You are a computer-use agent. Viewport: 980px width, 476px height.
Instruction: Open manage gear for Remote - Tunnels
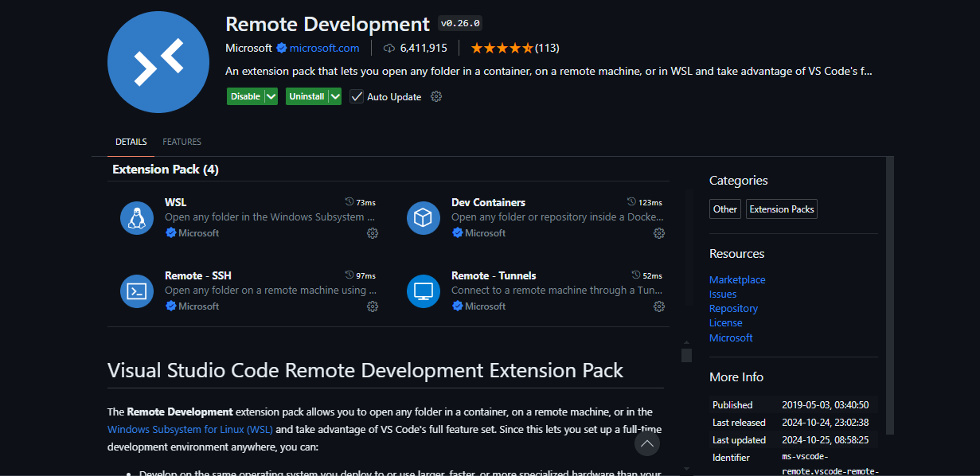coord(659,306)
